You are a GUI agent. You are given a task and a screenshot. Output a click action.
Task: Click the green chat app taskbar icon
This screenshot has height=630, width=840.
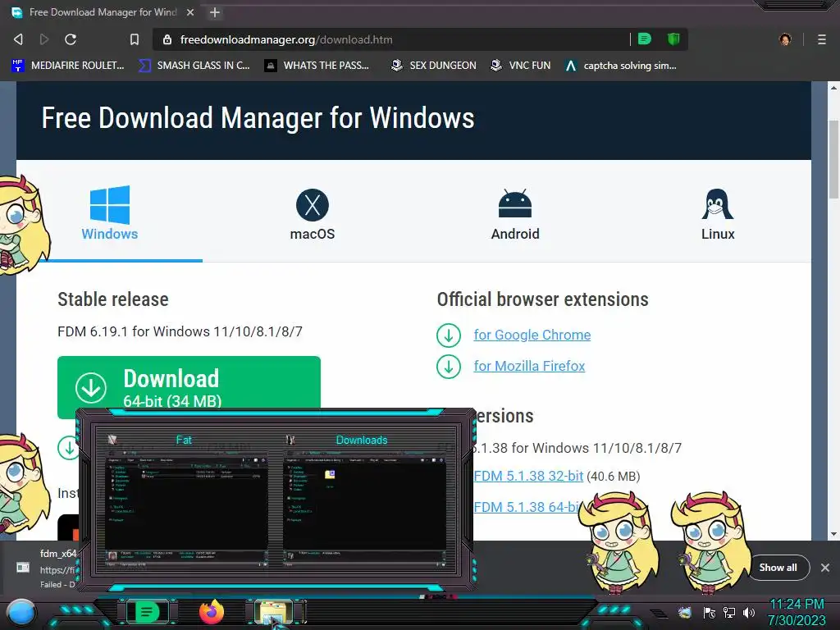point(146,612)
